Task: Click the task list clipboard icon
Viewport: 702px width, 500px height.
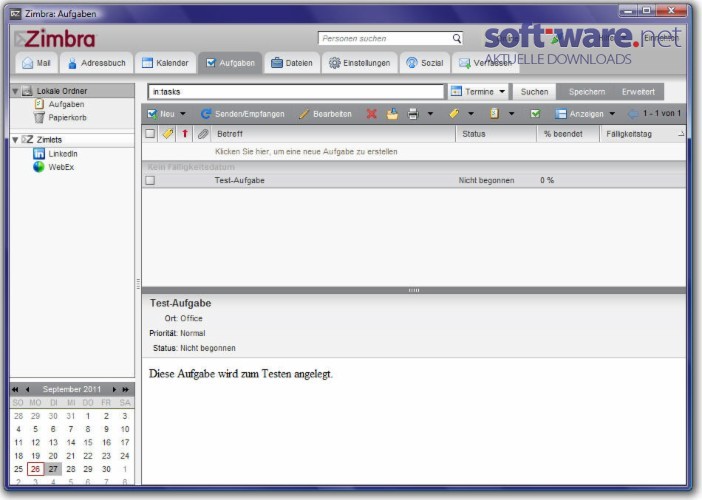Action: [494, 114]
